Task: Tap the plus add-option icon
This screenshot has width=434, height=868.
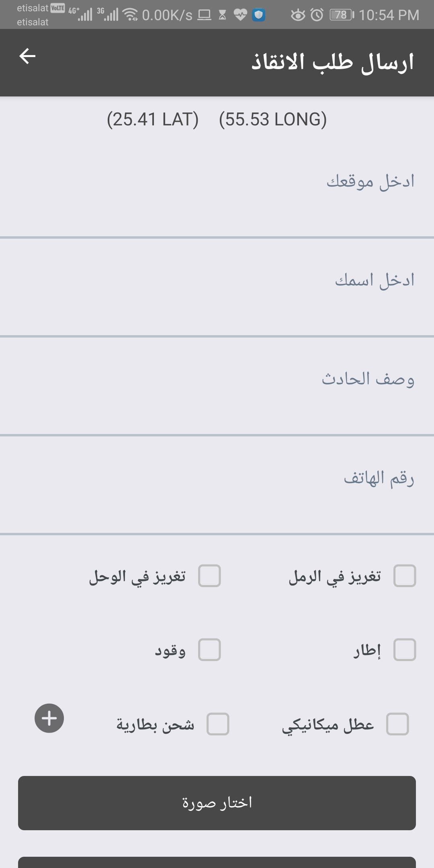Action: coord(49,718)
